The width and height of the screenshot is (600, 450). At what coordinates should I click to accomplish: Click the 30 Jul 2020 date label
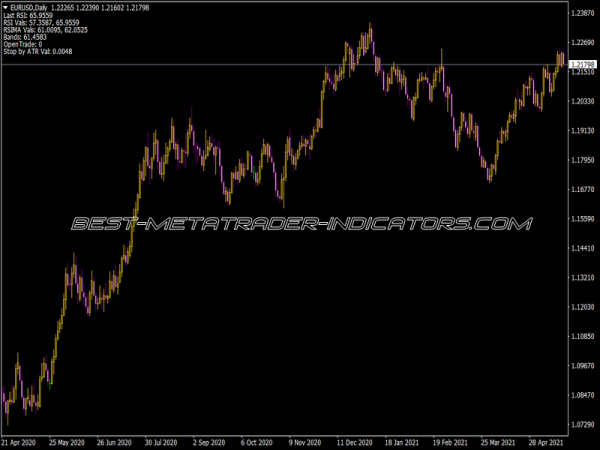162,441
